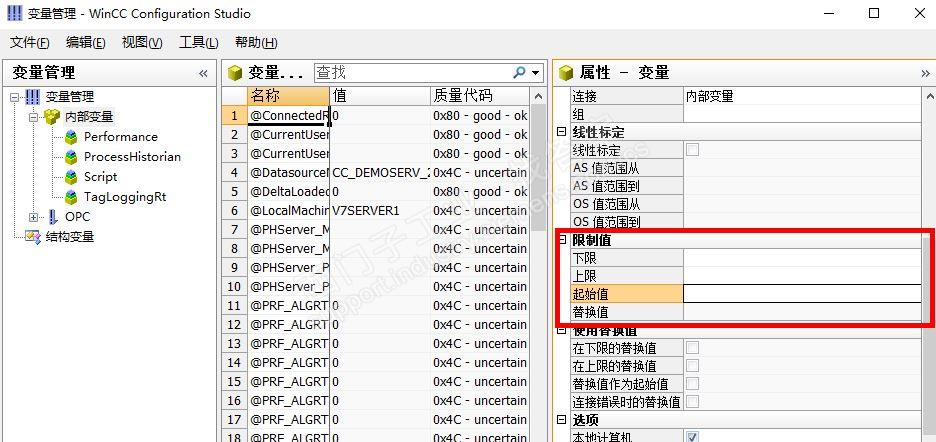Collapse the 变量管理 tree root

(x=15, y=97)
